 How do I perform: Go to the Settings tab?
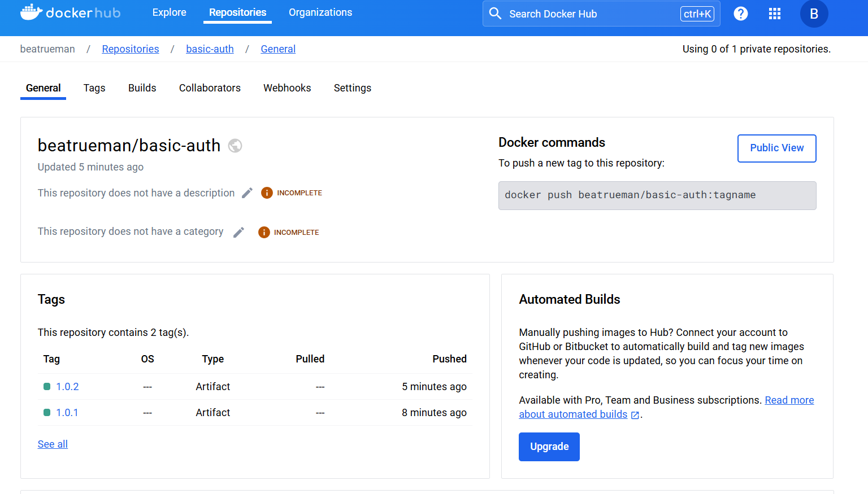[x=352, y=88]
